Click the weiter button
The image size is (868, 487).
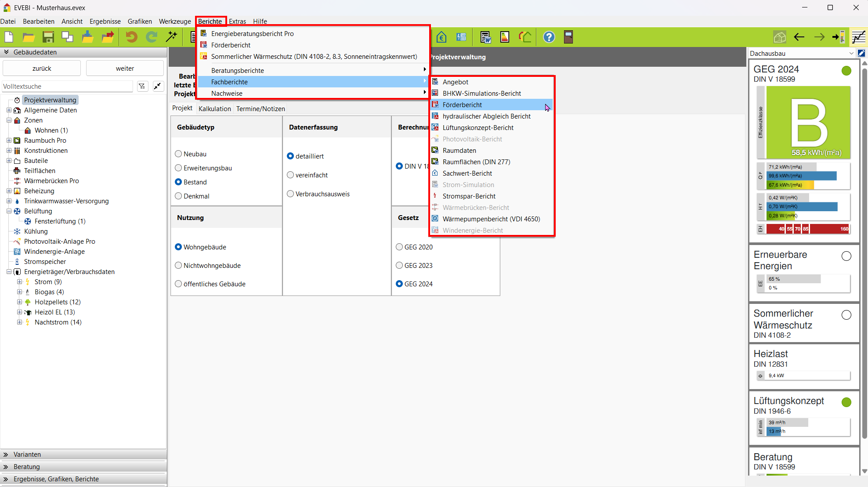(125, 69)
